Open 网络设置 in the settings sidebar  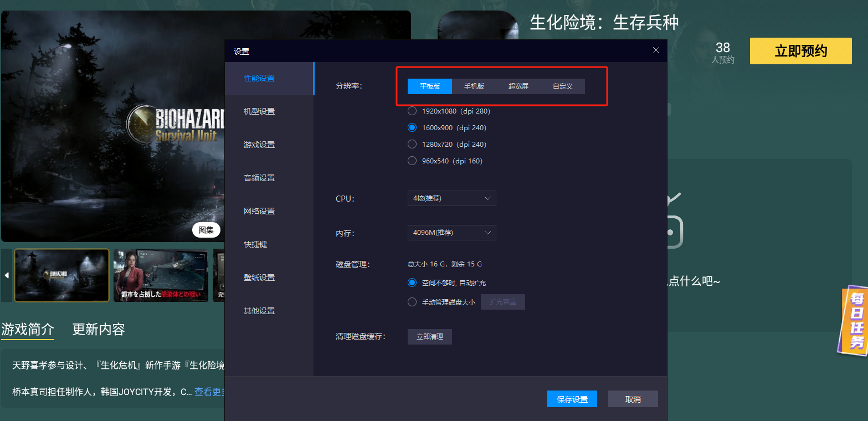269,212
